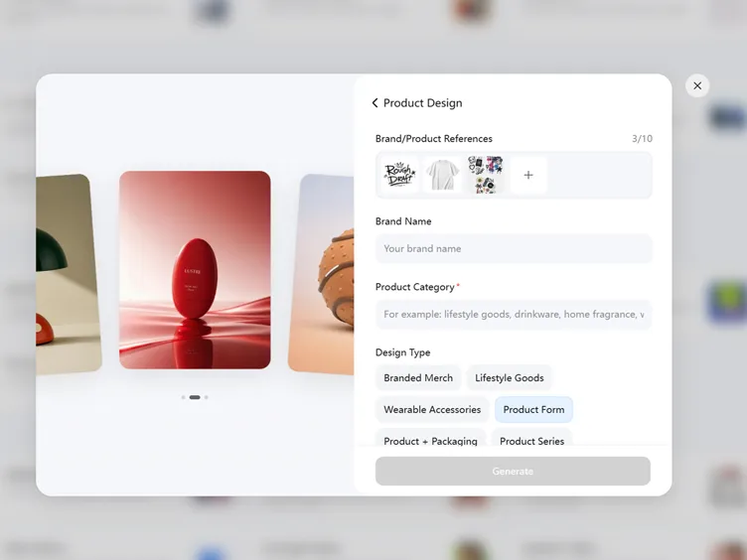Open the white t-shirt reference thumbnail

(443, 175)
